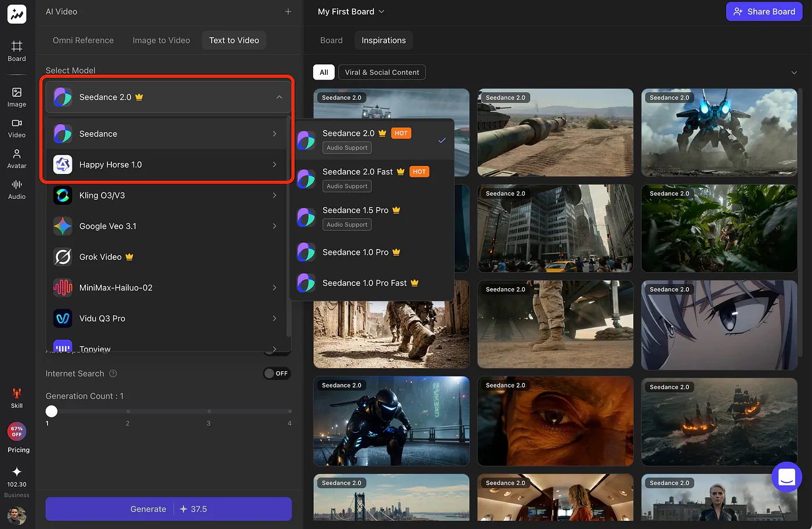
Task: Click the Happy Horse 1.0 model icon
Action: tap(63, 165)
